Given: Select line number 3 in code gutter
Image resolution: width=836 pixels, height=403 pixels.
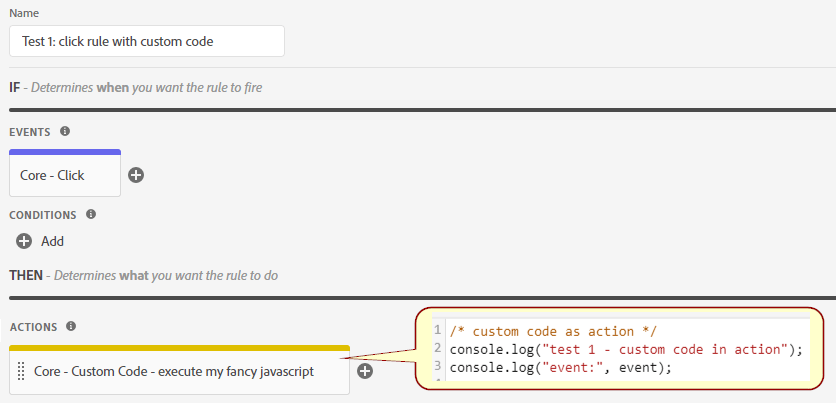Looking at the screenshot, I should tap(438, 367).
